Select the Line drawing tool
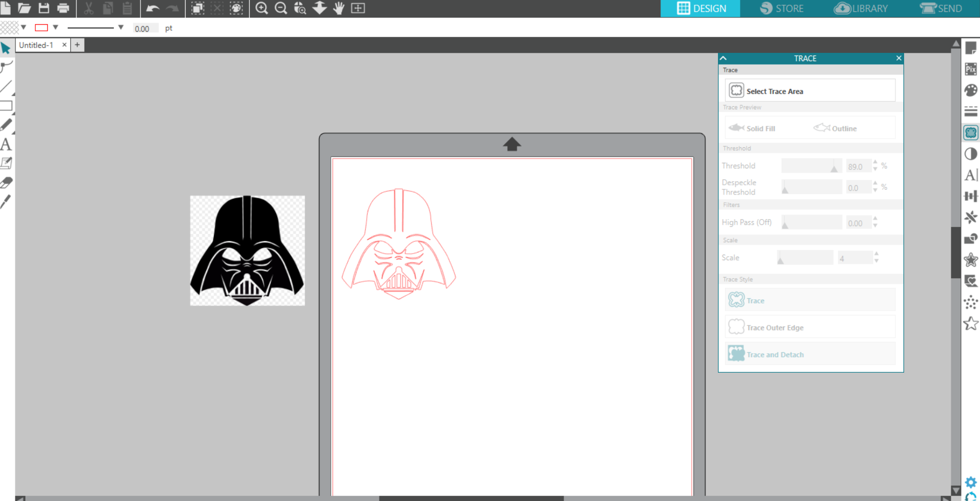The height and width of the screenshot is (501, 980). click(x=6, y=86)
